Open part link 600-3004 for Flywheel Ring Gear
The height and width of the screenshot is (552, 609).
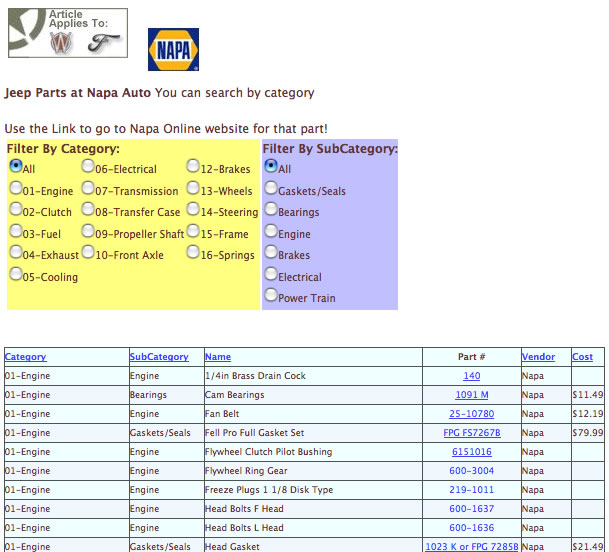[472, 471]
